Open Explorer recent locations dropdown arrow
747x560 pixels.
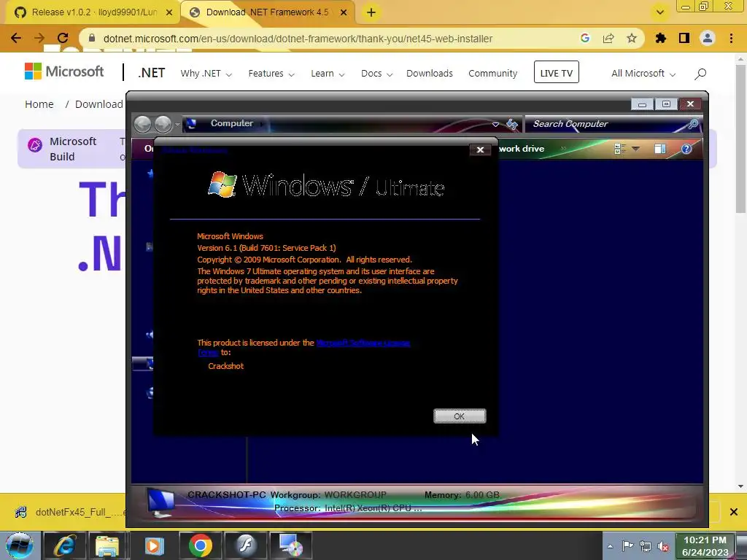pyautogui.click(x=177, y=124)
